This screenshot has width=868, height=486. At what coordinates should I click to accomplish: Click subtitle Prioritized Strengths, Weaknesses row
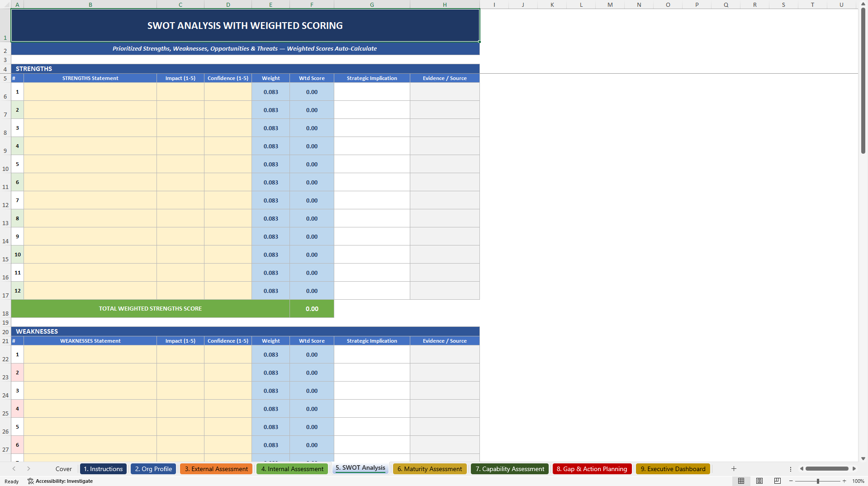[x=245, y=48]
